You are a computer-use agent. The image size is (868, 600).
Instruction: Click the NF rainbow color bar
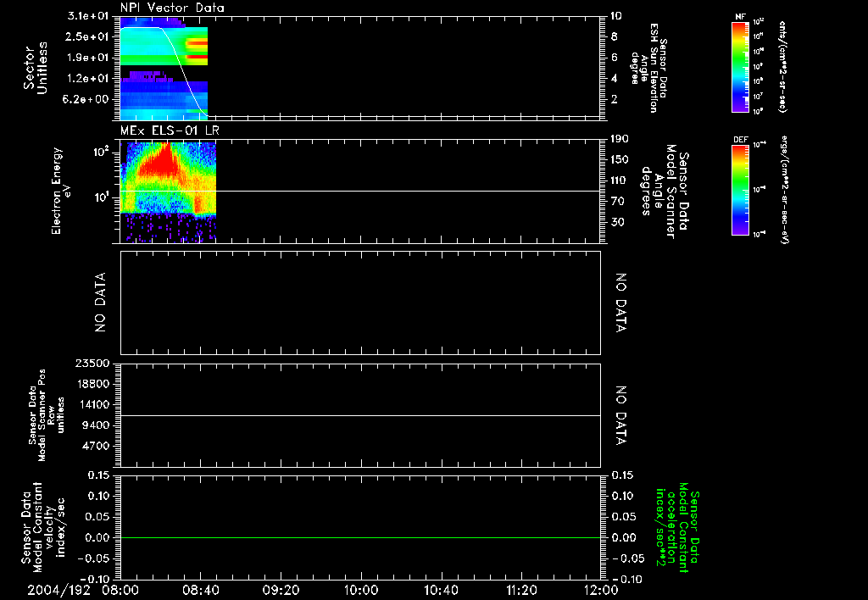click(x=740, y=66)
